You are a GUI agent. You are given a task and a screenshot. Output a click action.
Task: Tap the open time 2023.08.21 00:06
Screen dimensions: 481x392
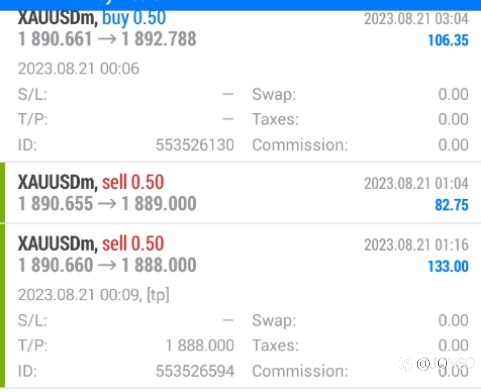pos(78,69)
